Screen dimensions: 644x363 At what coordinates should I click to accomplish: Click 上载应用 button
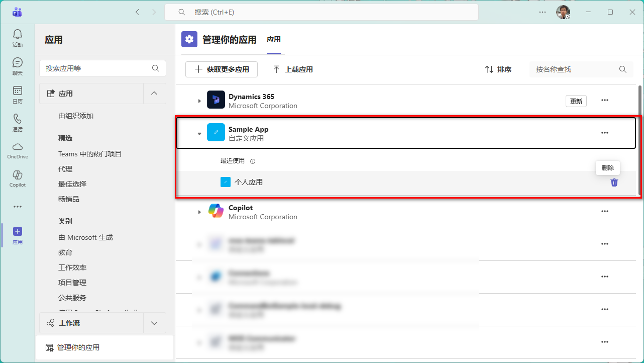293,69
